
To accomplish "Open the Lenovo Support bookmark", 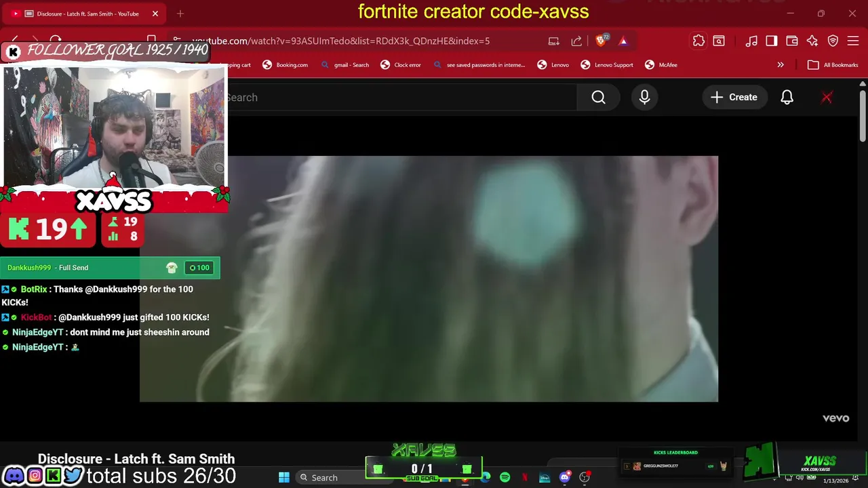I will tap(607, 65).
